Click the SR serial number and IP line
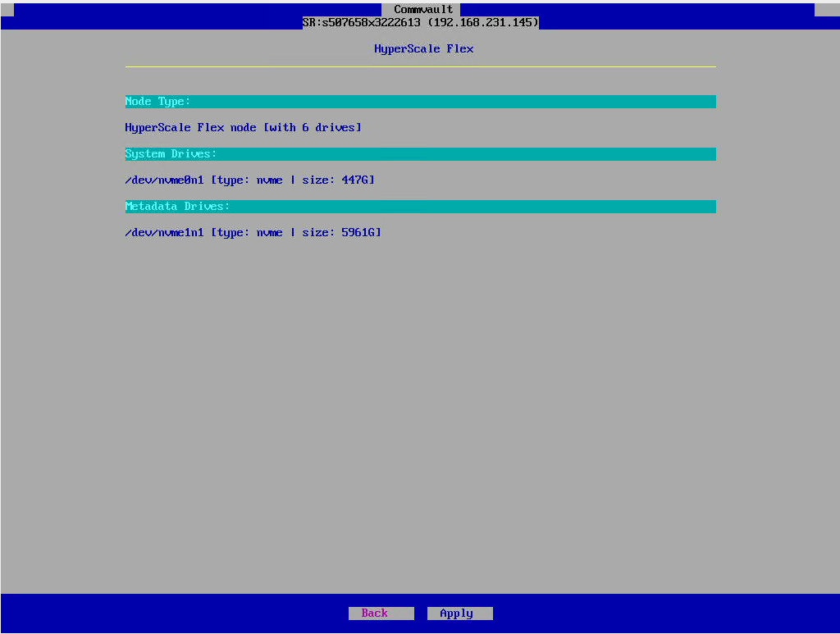Viewport: 840px width, 634px height. [x=421, y=22]
